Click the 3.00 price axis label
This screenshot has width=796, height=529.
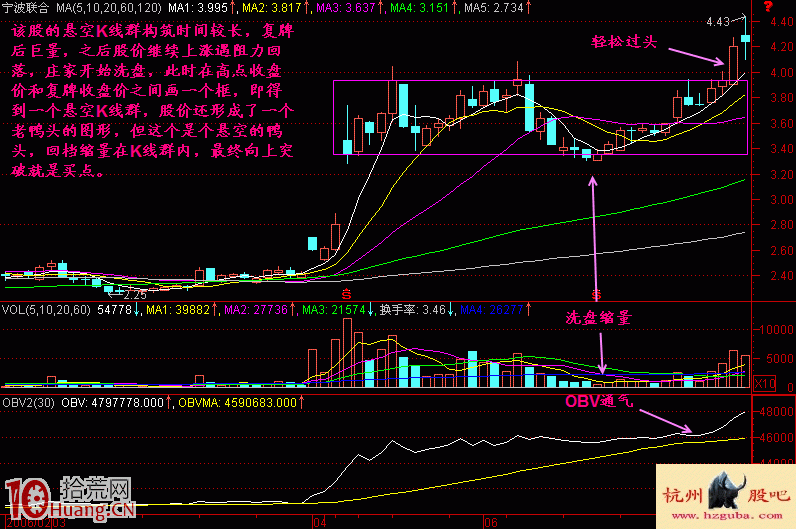tap(781, 200)
